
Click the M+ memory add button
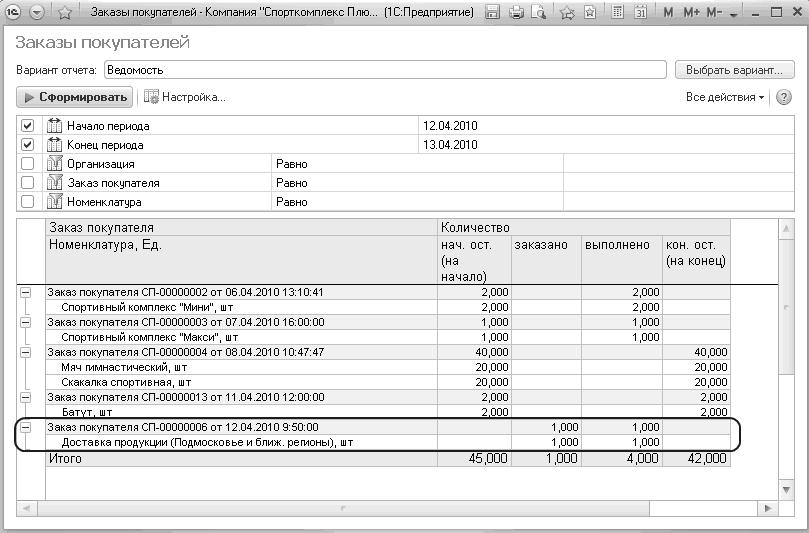[x=691, y=12]
